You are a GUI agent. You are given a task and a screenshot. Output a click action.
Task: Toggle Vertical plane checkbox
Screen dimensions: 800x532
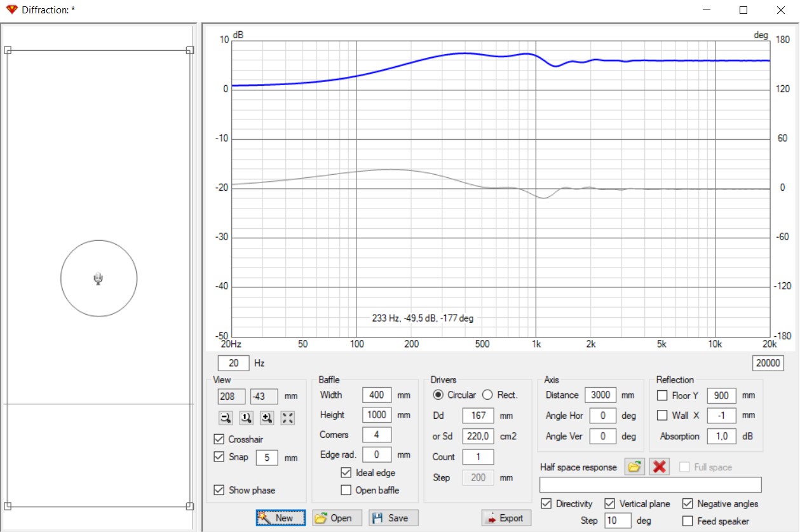pyautogui.click(x=609, y=503)
